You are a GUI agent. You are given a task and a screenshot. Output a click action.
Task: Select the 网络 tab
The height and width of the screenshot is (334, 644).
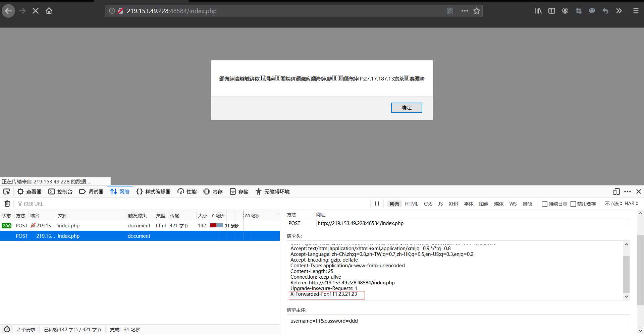tap(120, 191)
